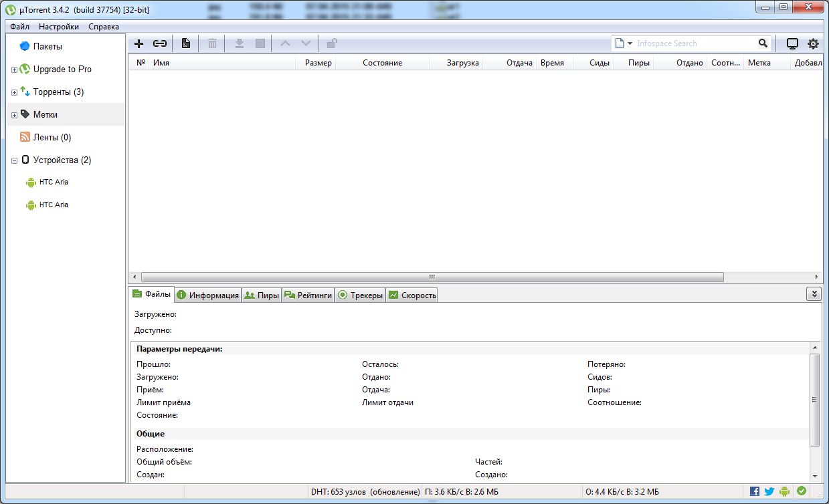Switch to the Файлы tab
Screen dimensions: 829x504
click(152, 294)
